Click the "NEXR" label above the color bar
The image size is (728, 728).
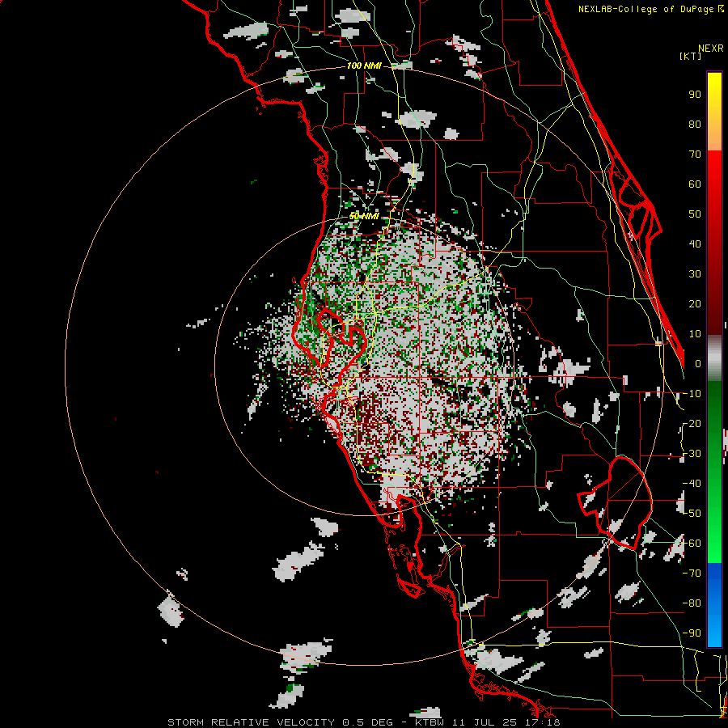(x=711, y=49)
